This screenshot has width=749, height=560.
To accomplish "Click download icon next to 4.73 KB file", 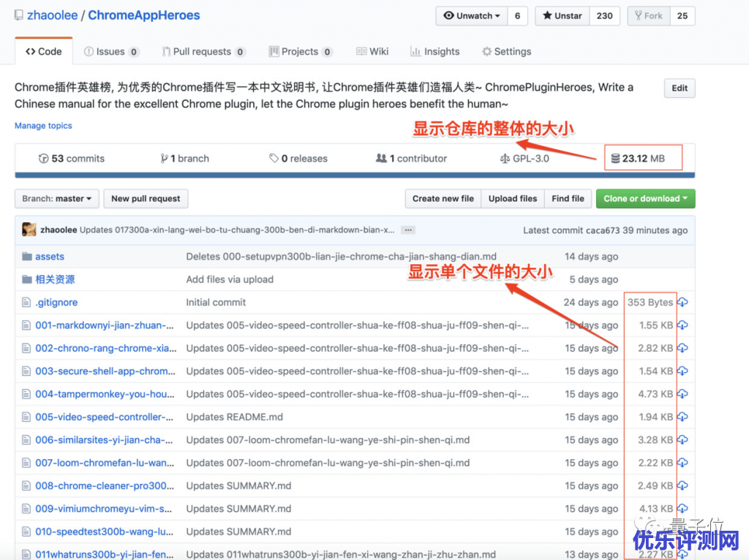I will [682, 394].
